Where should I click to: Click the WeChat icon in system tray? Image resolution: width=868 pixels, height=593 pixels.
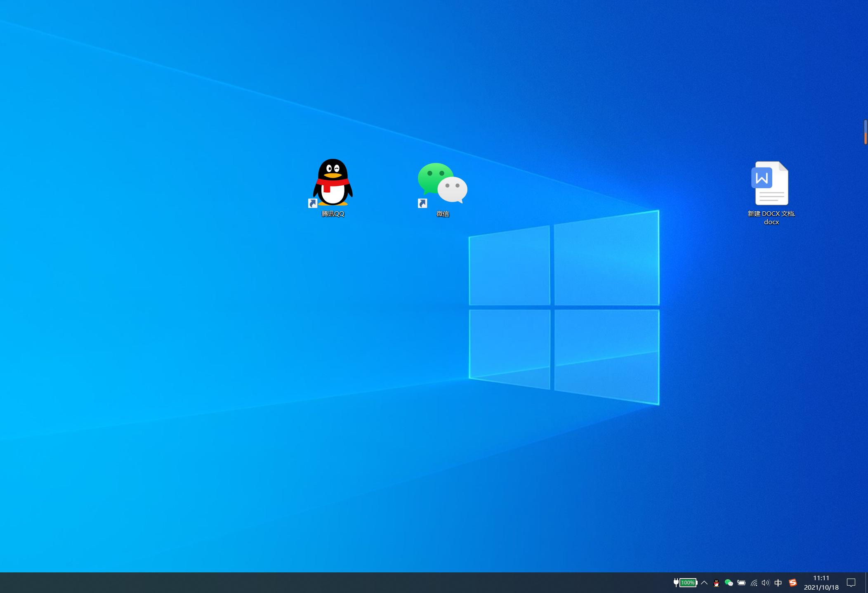[x=729, y=583]
